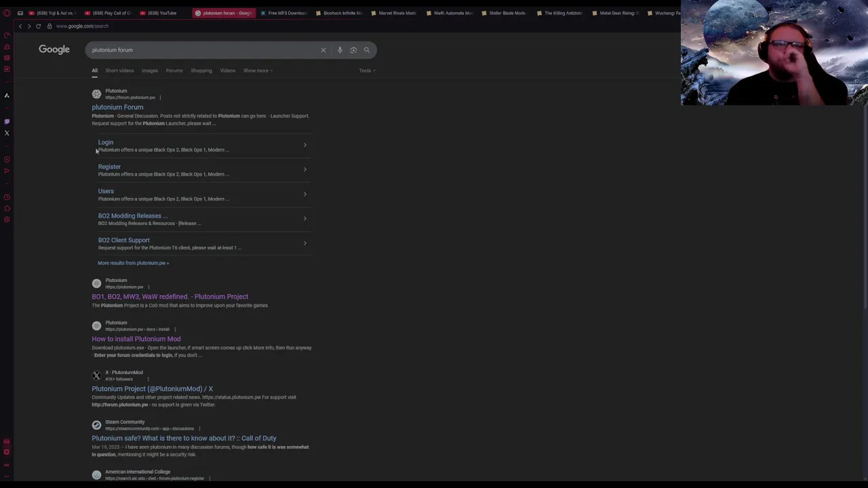This screenshot has width=868, height=488.
Task: Expand More results from plutonium.pw
Action: pyautogui.click(x=133, y=263)
